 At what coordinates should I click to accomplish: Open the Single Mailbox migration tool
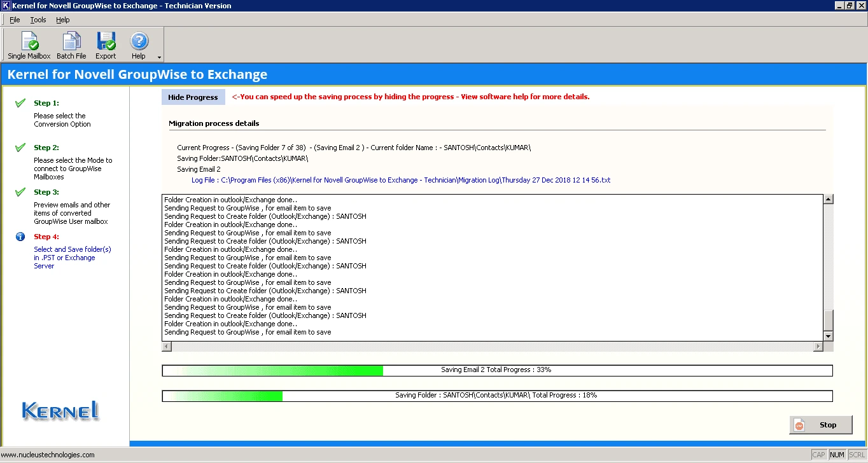(x=29, y=45)
